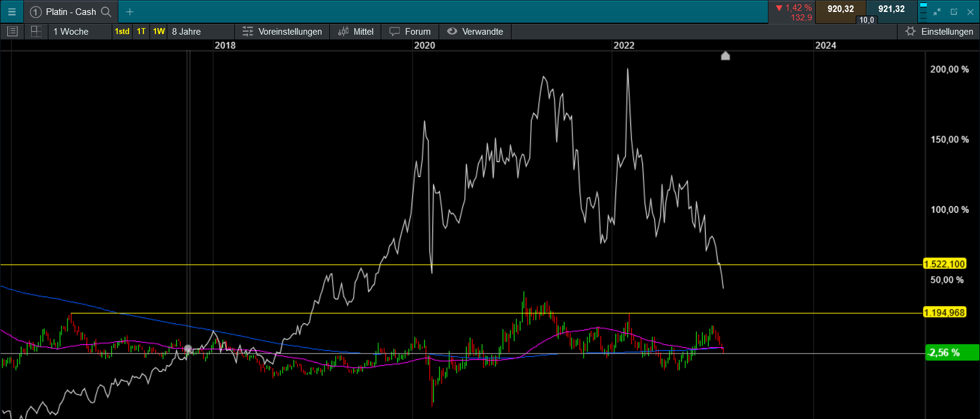The height and width of the screenshot is (419, 980).
Task: Click the yellow 1.522,100 price level label
Action: [944, 264]
